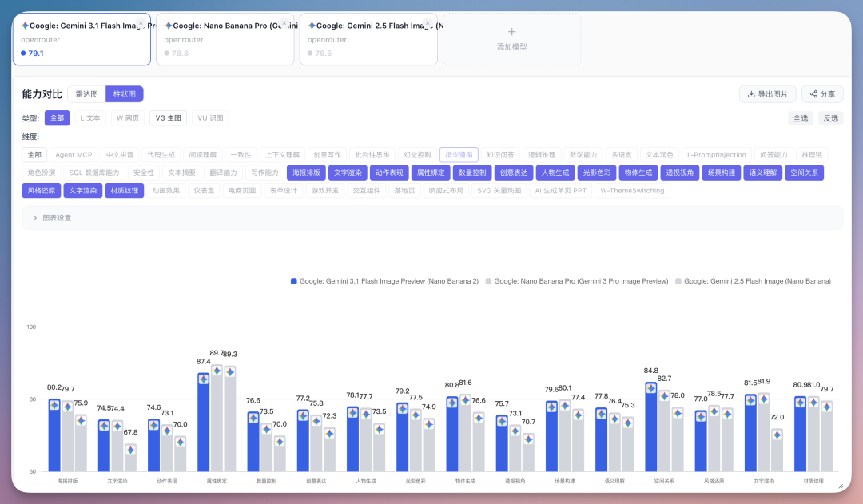Select 全部 in the 类型 row

tap(58, 117)
